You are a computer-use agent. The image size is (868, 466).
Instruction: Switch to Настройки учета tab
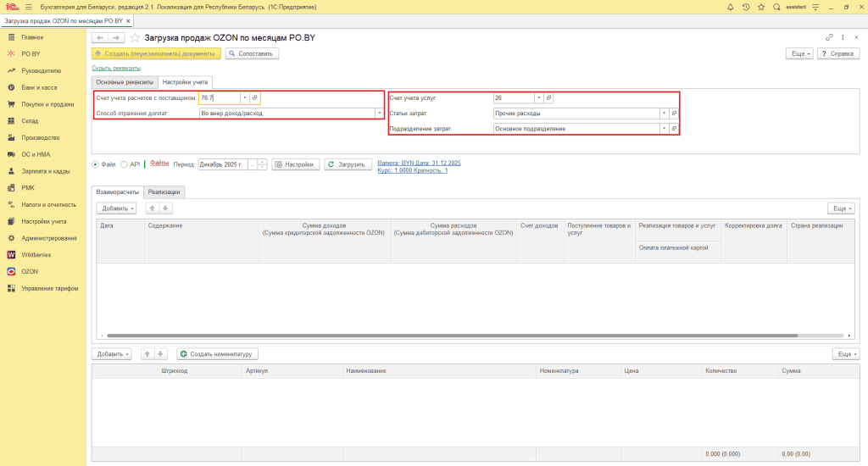(185, 82)
